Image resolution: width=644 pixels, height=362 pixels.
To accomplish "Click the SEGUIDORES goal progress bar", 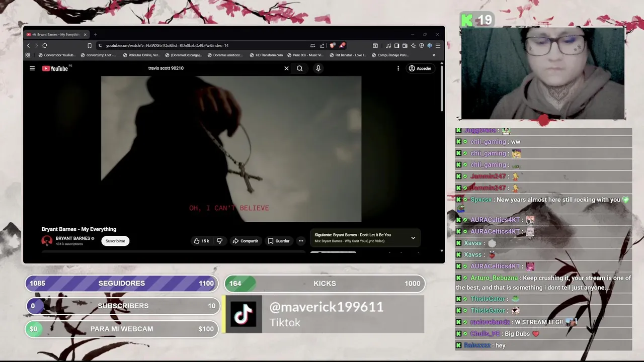I will (x=122, y=284).
